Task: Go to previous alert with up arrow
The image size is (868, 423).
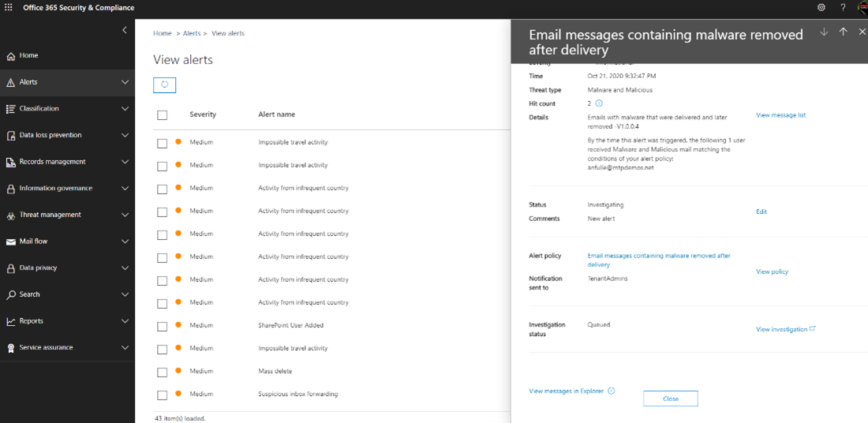Action: [x=843, y=32]
